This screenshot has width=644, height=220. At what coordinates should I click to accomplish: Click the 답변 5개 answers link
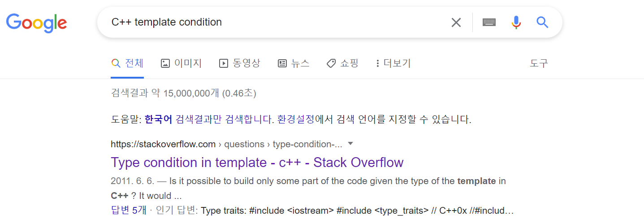point(129,210)
